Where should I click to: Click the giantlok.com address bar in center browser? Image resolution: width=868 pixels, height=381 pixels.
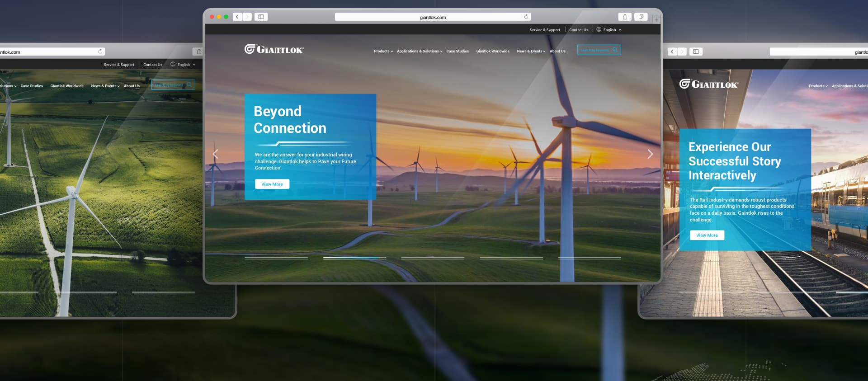pyautogui.click(x=433, y=17)
